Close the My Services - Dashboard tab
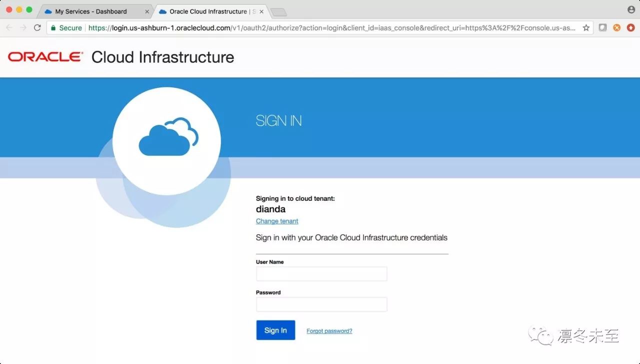Viewport: 640px width, 364px height. coord(147,11)
